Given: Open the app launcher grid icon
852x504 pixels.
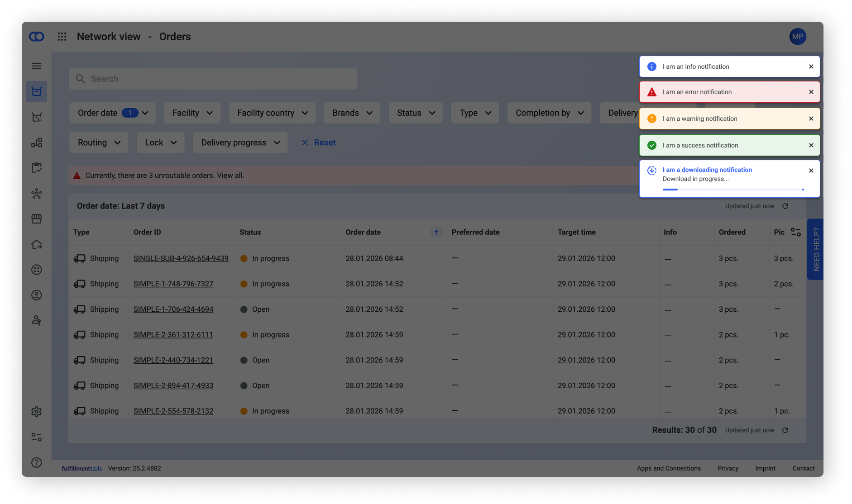Looking at the screenshot, I should point(62,37).
